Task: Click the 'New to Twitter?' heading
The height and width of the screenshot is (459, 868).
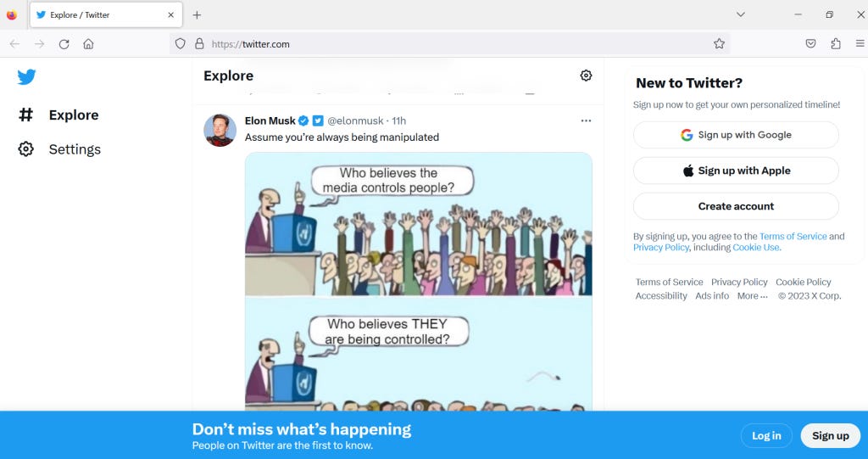Action: 689,83
